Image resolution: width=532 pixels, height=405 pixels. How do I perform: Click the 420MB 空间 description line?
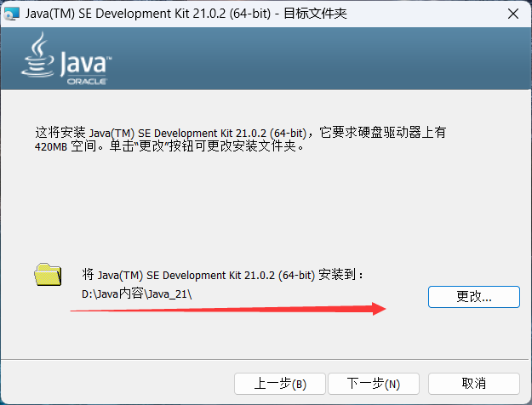pos(169,146)
